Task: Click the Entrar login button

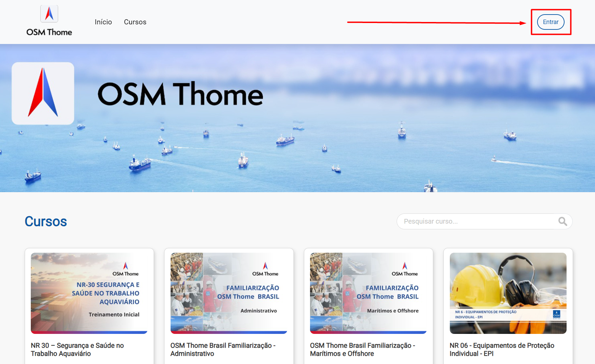Action: (551, 22)
